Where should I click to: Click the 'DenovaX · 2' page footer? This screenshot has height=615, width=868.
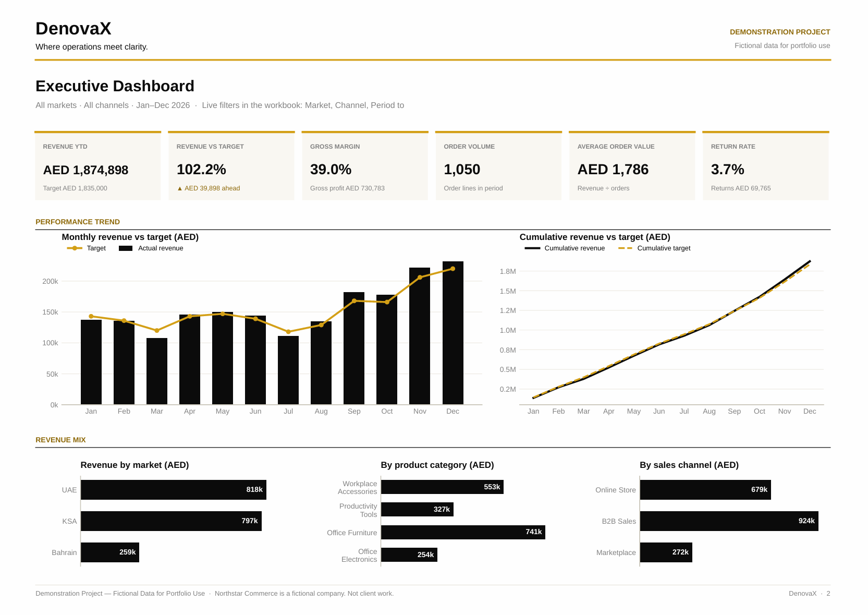(x=810, y=594)
